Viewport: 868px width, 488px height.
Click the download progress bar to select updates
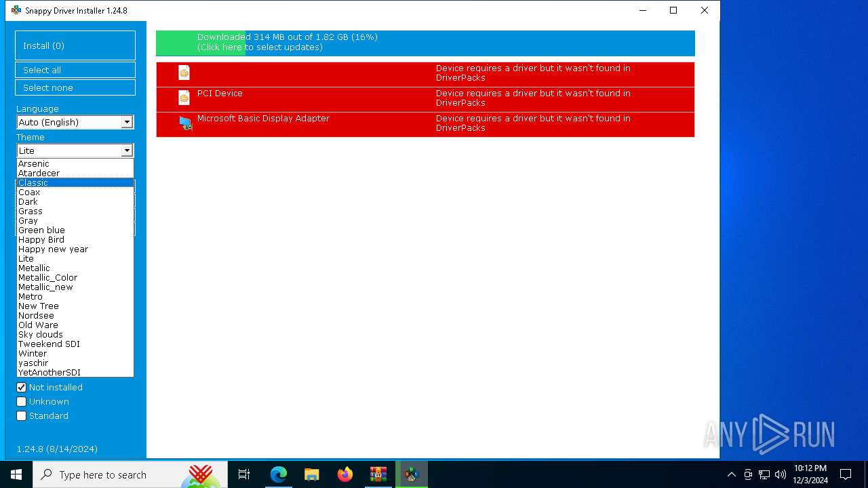425,43
